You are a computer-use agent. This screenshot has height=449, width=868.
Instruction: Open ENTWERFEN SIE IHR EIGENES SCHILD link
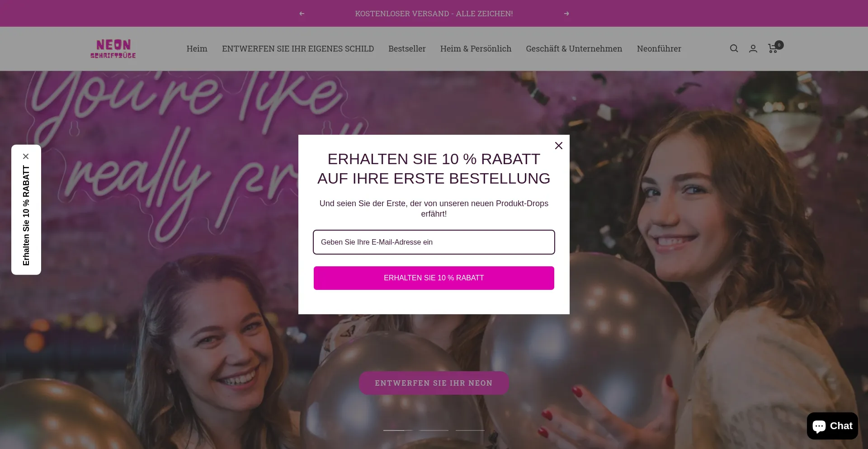(x=298, y=48)
